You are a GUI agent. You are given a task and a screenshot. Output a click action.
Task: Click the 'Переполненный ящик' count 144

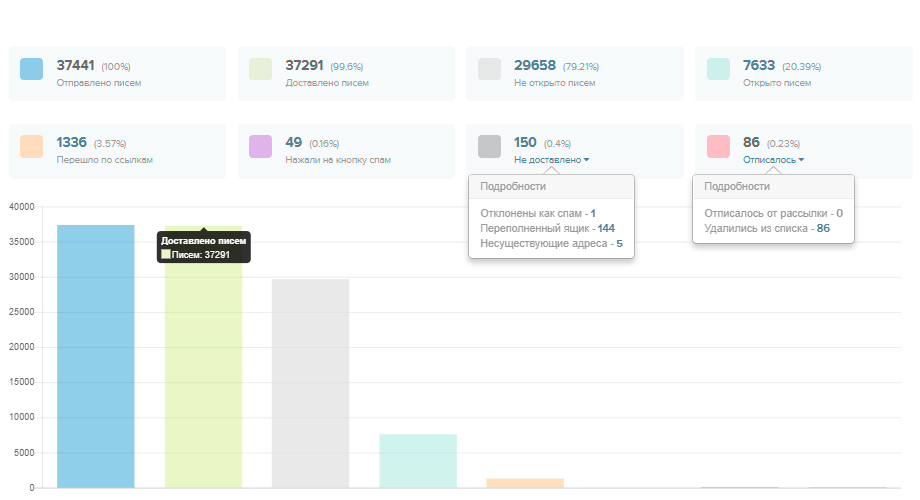(x=606, y=228)
